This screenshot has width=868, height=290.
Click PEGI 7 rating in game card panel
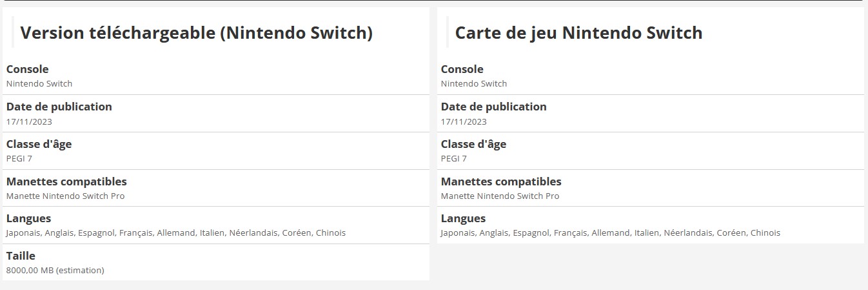tap(455, 159)
